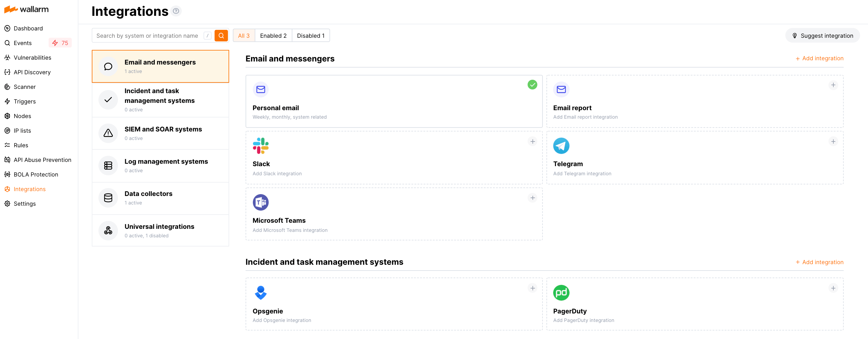Go to the Triggers section

point(24,101)
